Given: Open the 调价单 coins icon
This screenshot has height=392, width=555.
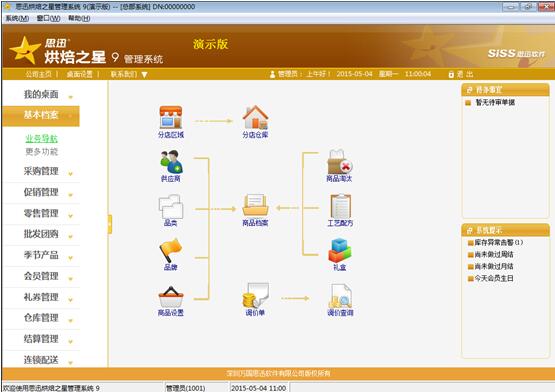Looking at the screenshot, I should 256,295.
